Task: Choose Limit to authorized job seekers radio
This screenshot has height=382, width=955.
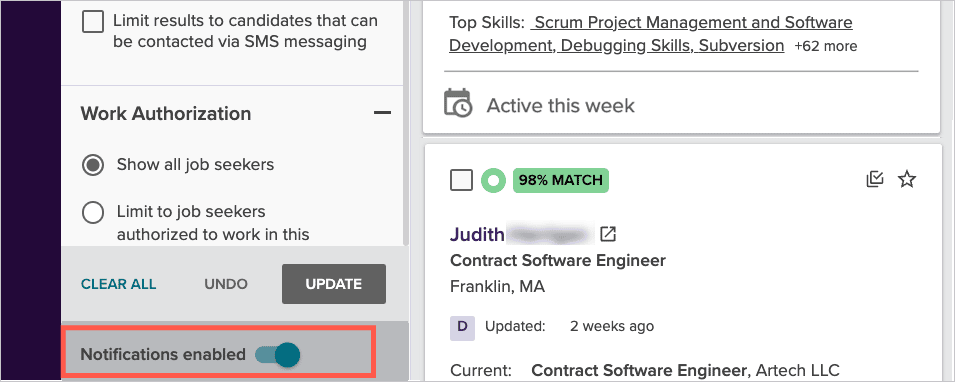Action: (93, 213)
